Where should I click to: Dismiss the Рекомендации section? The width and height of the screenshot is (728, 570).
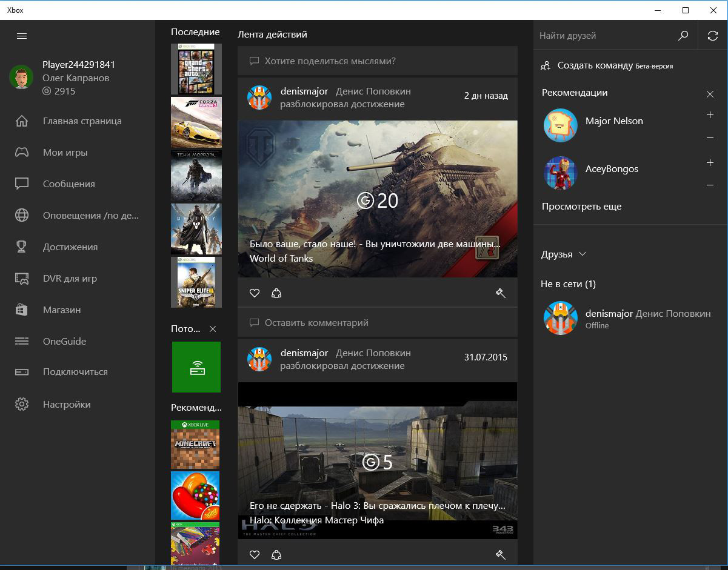point(710,94)
